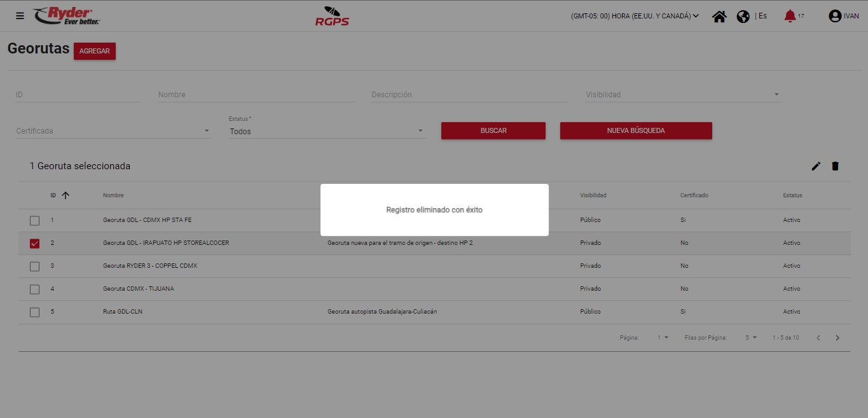The height and width of the screenshot is (418, 868).
Task: Open the Estatus dropdown showing Todos
Action: click(x=327, y=131)
